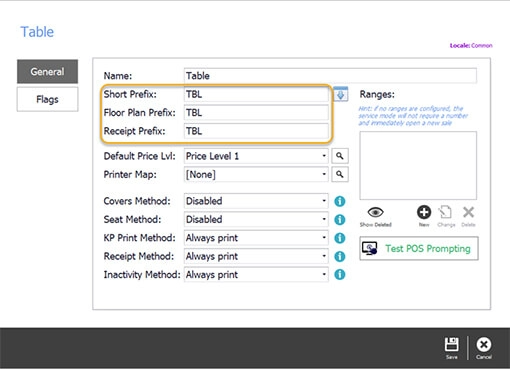Edit the Name field containing Table
510x369 pixels.
pyautogui.click(x=330, y=76)
